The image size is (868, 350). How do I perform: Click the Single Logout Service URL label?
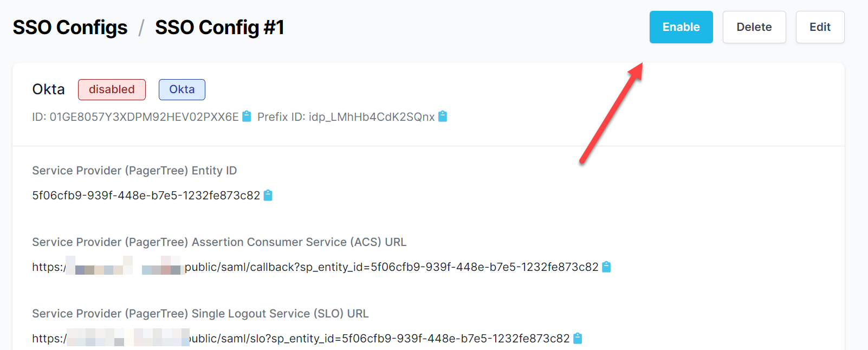(200, 314)
